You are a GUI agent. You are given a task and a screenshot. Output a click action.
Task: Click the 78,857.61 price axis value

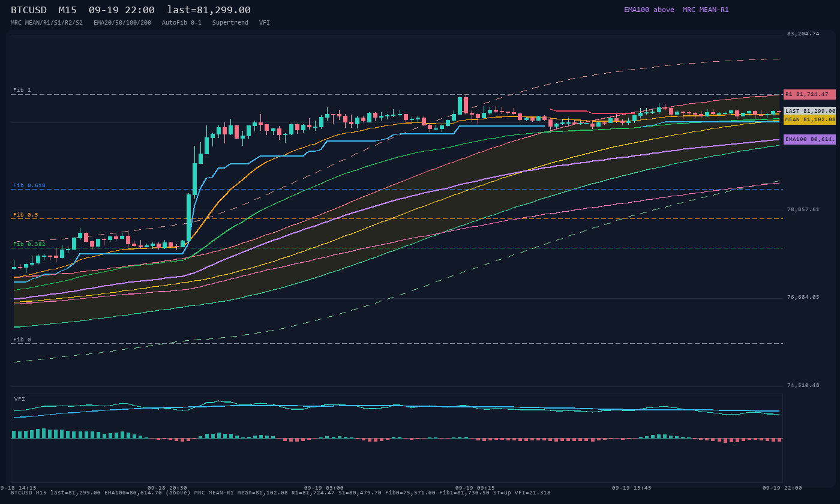(803, 209)
